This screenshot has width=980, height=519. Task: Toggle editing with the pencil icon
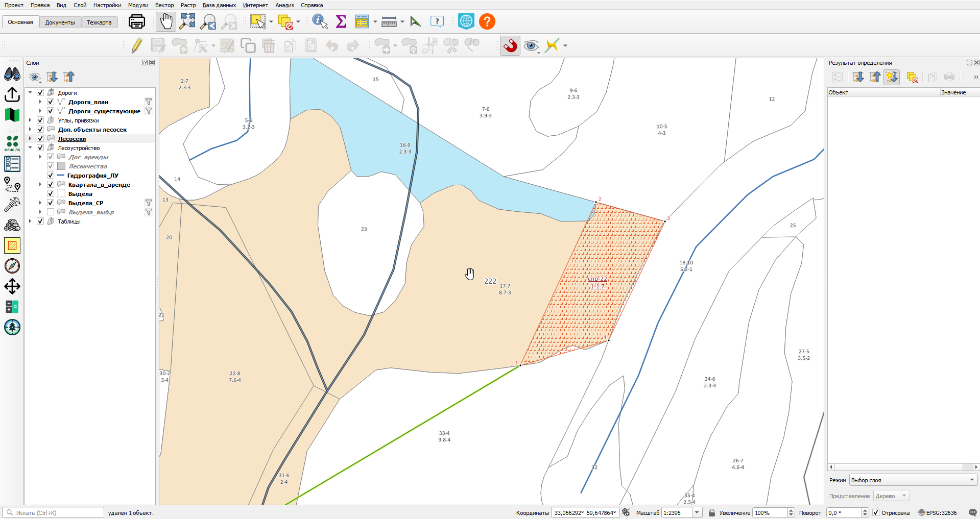pyautogui.click(x=137, y=45)
